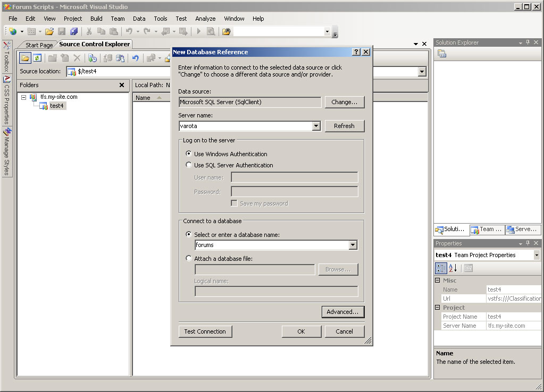Viewport: 544px width, 392px height.
Task: Click the Advanced... button
Action: tap(343, 312)
